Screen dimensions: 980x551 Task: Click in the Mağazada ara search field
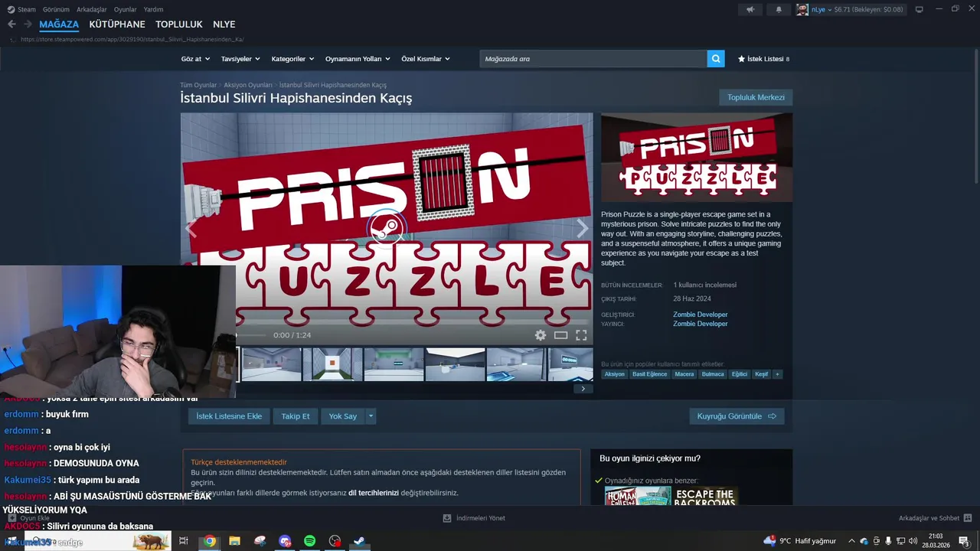[x=593, y=59]
